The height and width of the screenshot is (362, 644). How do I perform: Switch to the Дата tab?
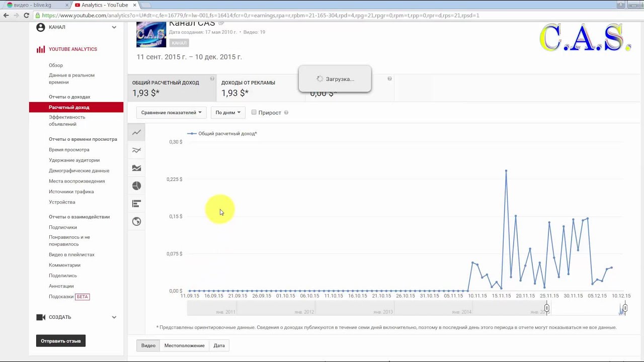(219, 345)
